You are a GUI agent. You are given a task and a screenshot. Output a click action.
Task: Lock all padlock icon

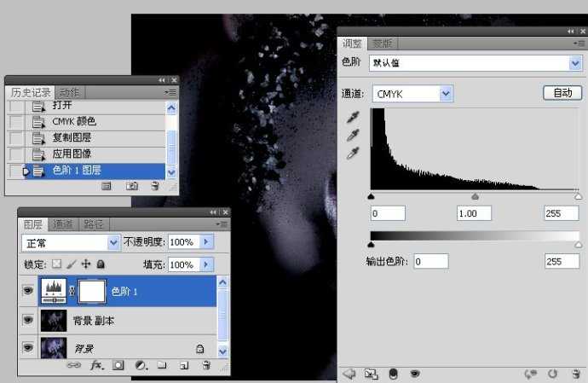(101, 264)
